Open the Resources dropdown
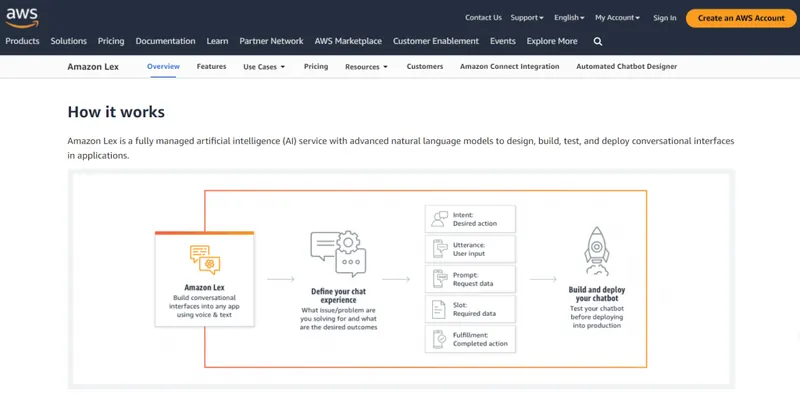 366,67
